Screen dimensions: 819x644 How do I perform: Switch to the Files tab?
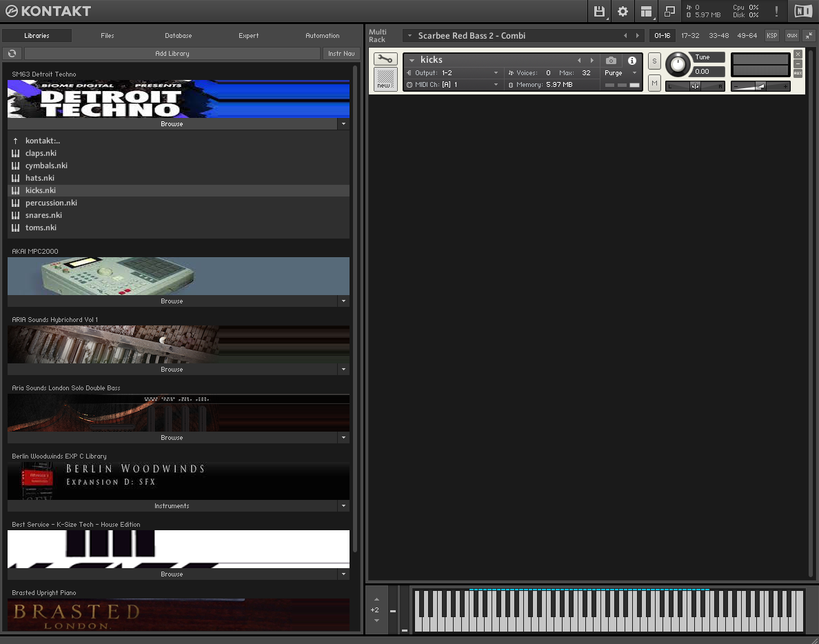point(107,36)
